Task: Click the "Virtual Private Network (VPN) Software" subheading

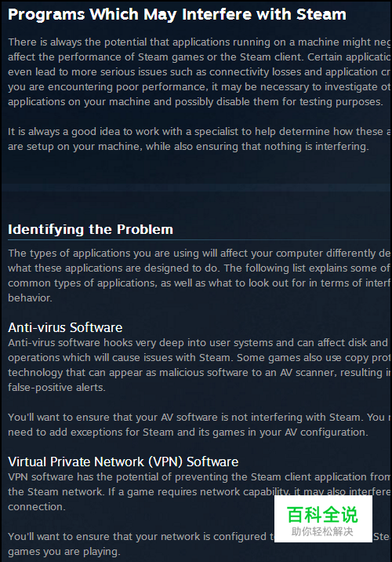Action: pyautogui.click(x=123, y=462)
